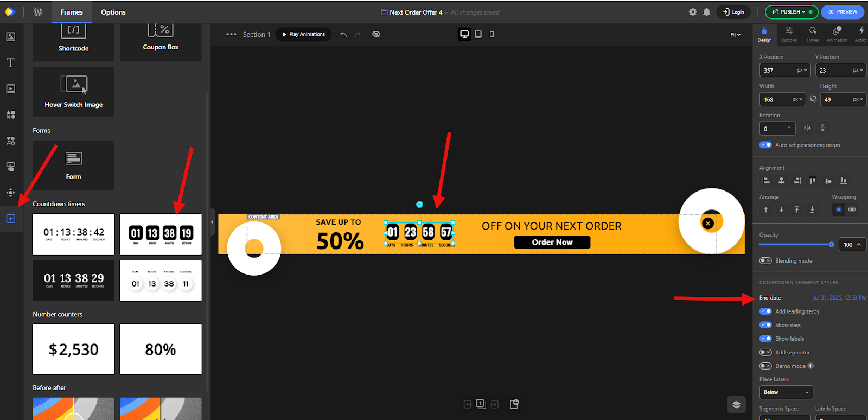
Task: Expand the Fit zoom dropdown
Action: point(735,35)
